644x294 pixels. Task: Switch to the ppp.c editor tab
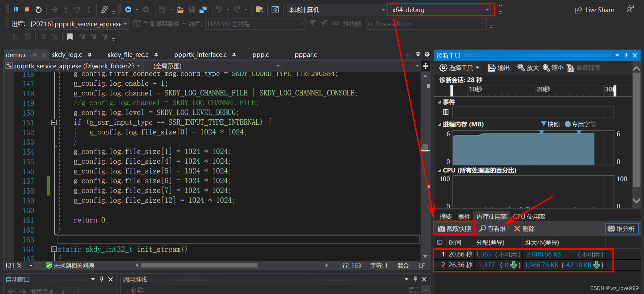(260, 54)
